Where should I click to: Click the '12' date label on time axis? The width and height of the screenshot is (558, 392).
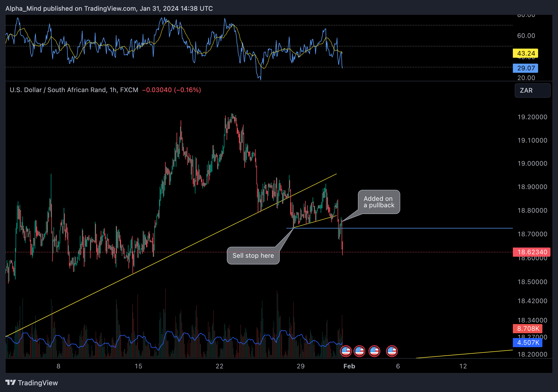463,366
